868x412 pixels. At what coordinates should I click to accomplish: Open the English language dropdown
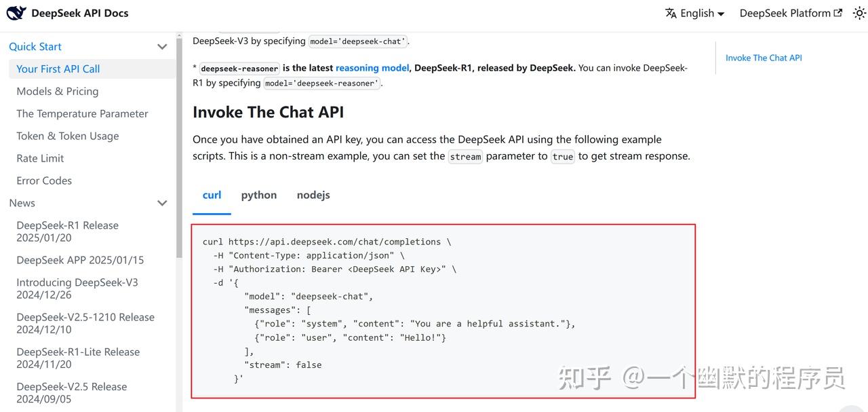click(694, 13)
